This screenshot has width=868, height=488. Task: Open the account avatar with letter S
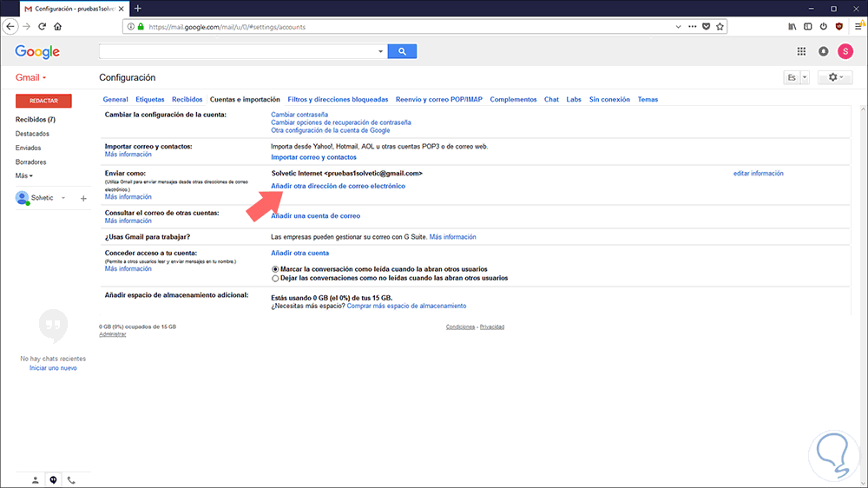click(845, 51)
